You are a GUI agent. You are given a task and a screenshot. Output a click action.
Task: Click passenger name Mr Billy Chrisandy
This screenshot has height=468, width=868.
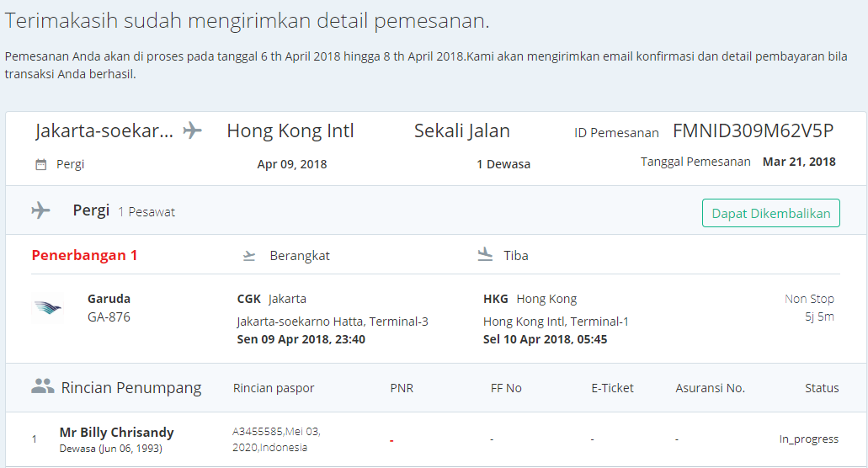coord(117,433)
